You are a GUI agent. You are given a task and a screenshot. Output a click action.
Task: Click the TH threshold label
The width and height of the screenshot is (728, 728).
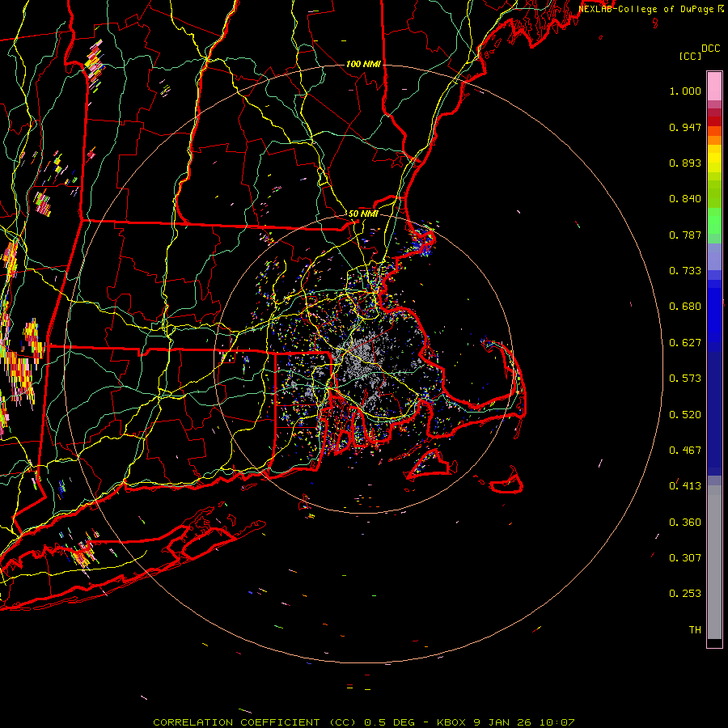[x=695, y=630]
